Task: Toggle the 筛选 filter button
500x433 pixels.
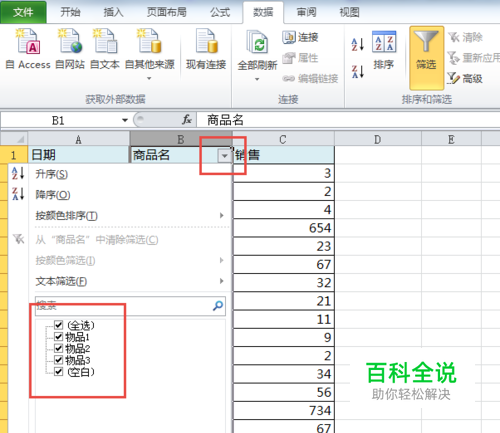Action: (426, 58)
